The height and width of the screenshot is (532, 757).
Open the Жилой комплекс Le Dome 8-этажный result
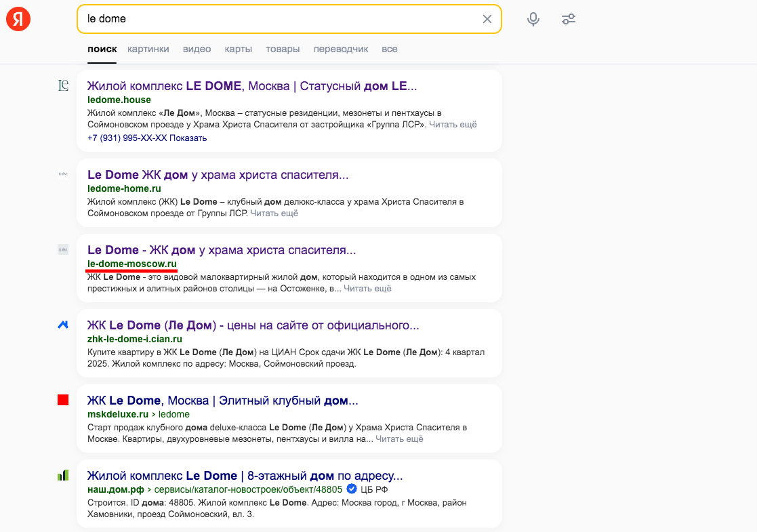(245, 476)
